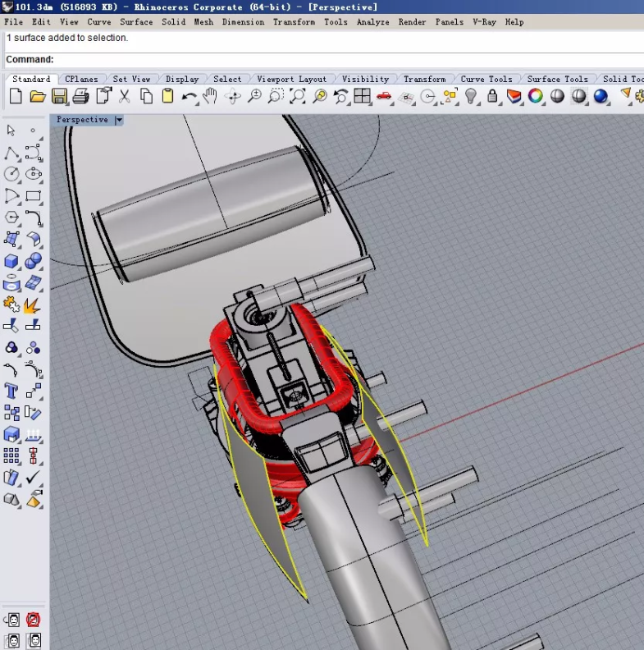Switch to the Visibility toolbar tab
Screen dimensions: 644x650
[x=365, y=80]
